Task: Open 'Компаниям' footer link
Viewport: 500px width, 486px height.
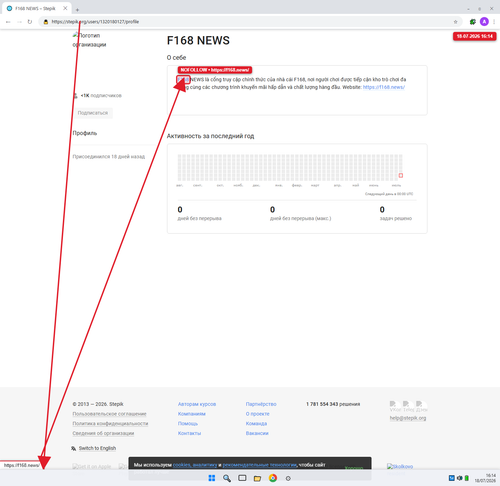Action: click(192, 414)
